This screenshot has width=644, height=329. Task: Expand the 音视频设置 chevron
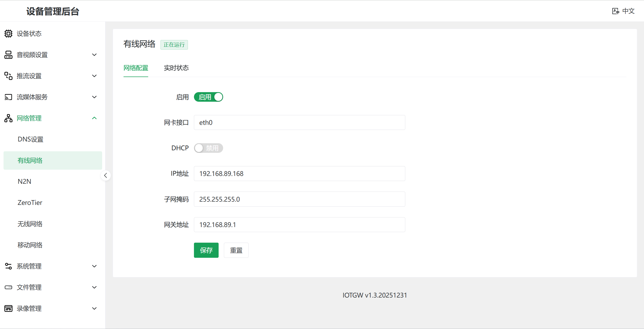click(x=94, y=55)
